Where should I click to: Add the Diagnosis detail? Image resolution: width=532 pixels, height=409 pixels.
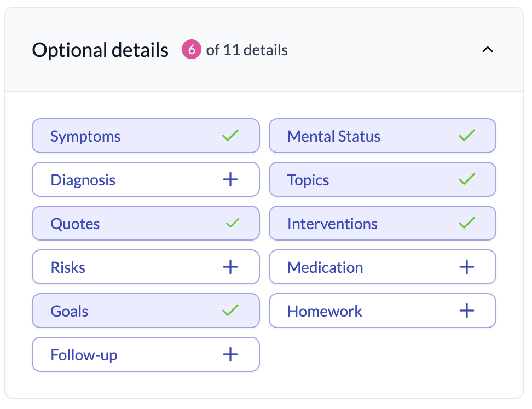(146, 179)
